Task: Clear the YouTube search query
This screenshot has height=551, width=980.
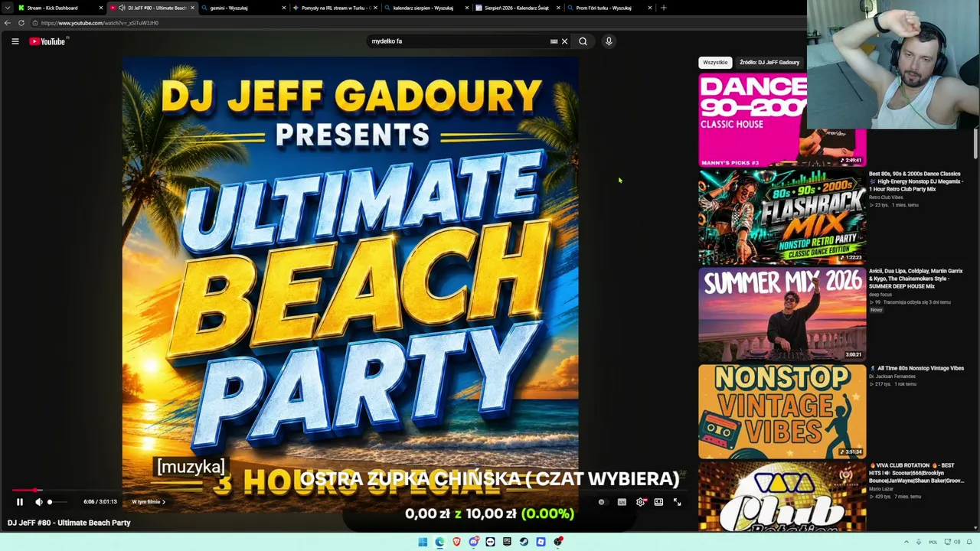Action: tap(565, 41)
